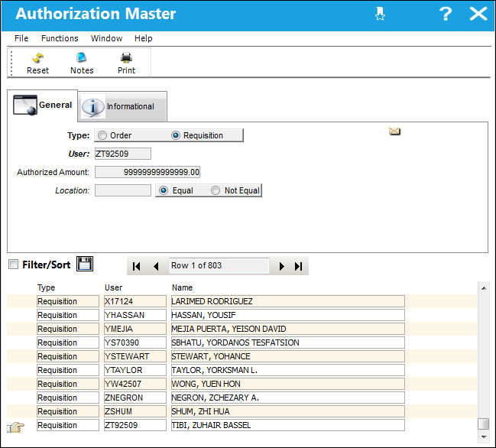The width and height of the screenshot is (496, 448).
Task: Click scrollbar down arrow in the list
Action: pos(484,437)
